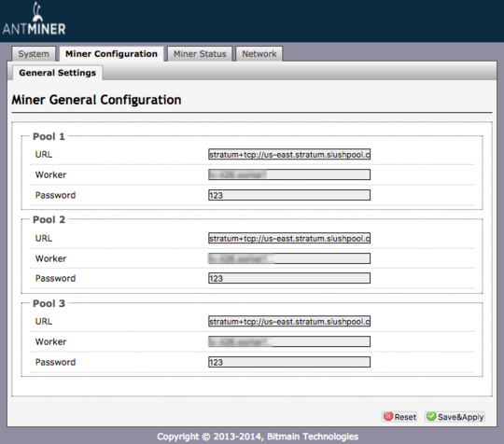Click the Reset button
Screen dimensions: 504x444
[x=399, y=417]
